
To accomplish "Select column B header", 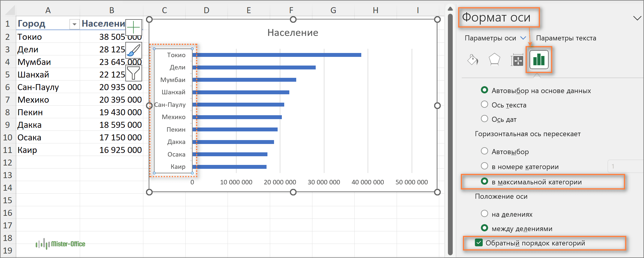I will pyautogui.click(x=112, y=10).
